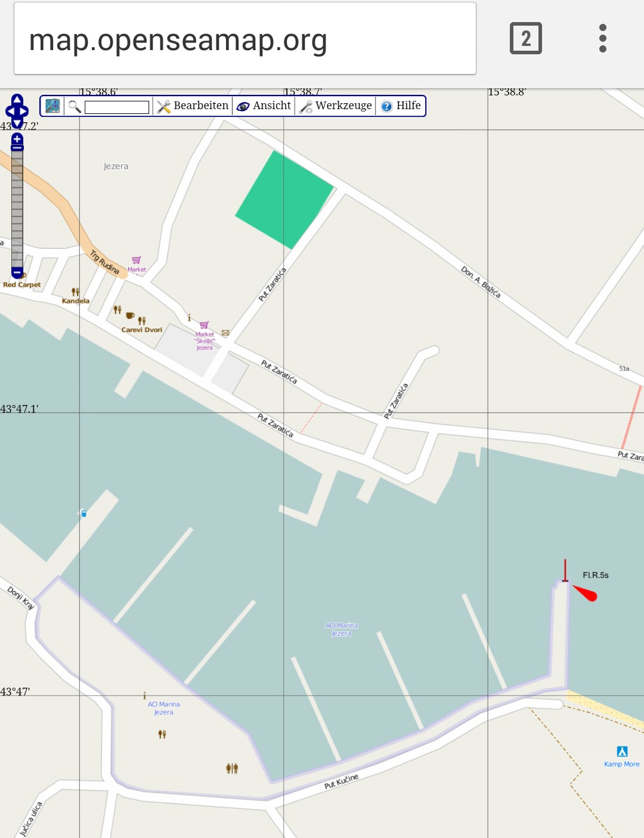Click the vertical zoom level slider
Viewport: 644px width, 838px height.
tap(17, 206)
